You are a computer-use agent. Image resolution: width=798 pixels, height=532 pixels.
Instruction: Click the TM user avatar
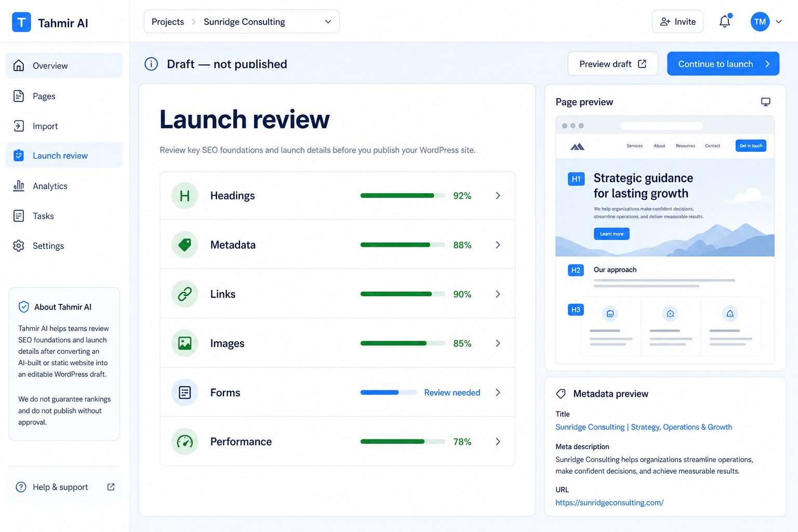tap(760, 22)
